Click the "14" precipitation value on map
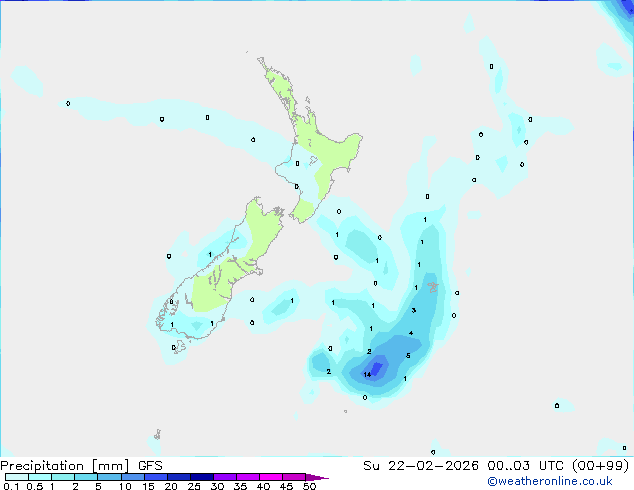Image resolution: width=634 pixels, height=490 pixels. [367, 374]
